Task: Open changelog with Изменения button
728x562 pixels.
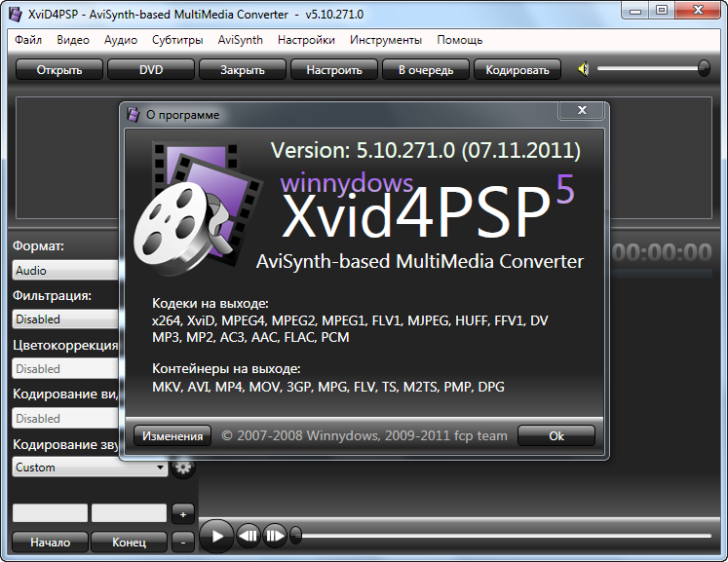Action: [172, 436]
